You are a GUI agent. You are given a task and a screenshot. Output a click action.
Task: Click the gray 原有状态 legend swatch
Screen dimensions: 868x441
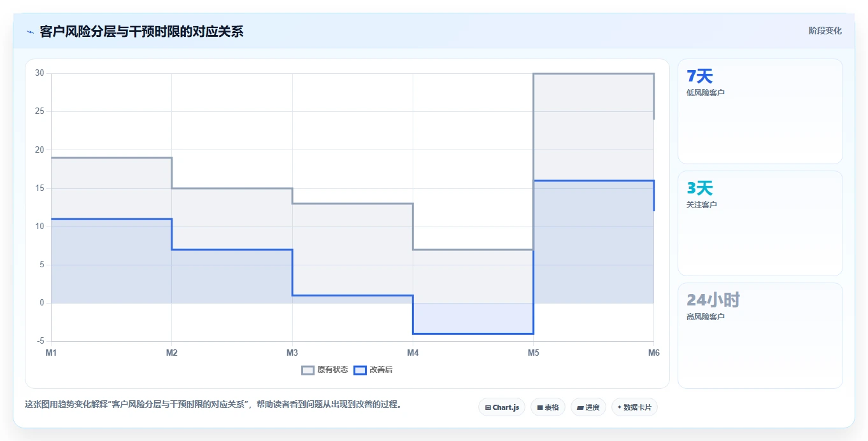(x=308, y=370)
